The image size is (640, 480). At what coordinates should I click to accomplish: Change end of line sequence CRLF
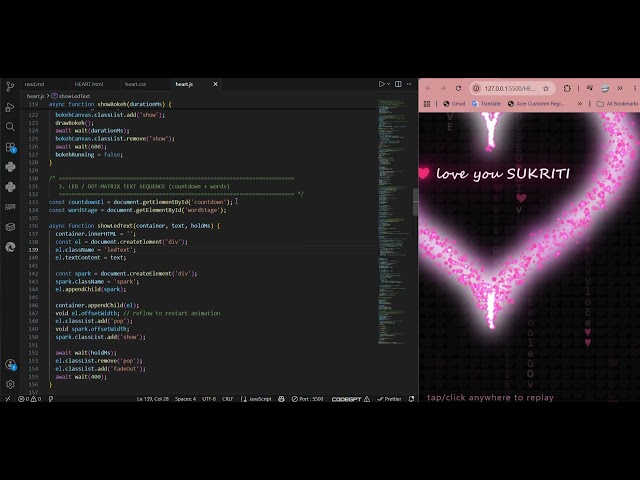click(x=227, y=399)
